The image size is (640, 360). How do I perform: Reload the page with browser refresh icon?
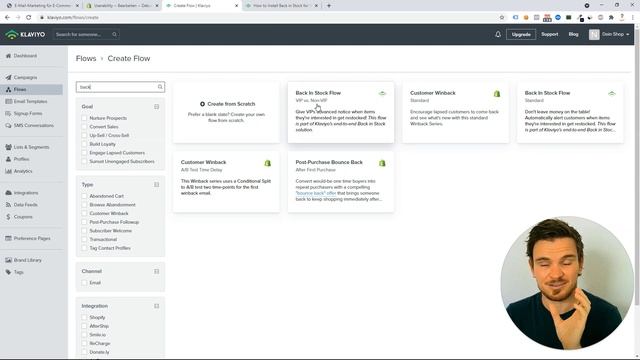[x=29, y=18]
